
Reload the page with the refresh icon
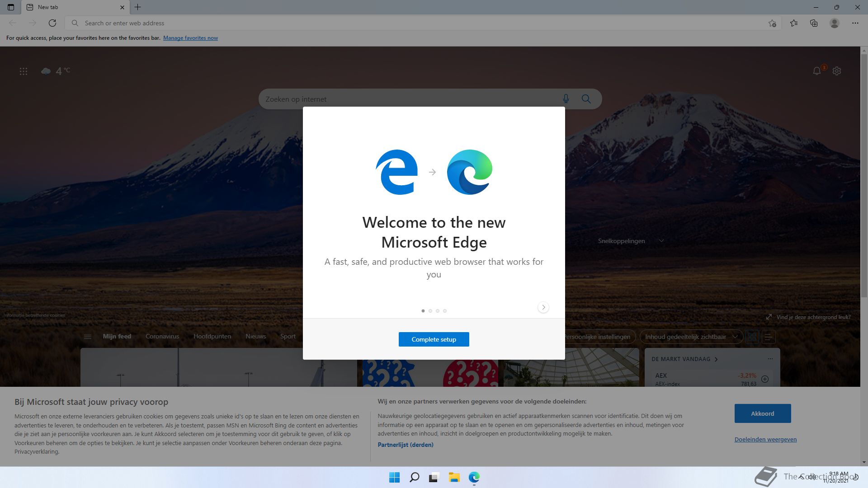click(52, 23)
